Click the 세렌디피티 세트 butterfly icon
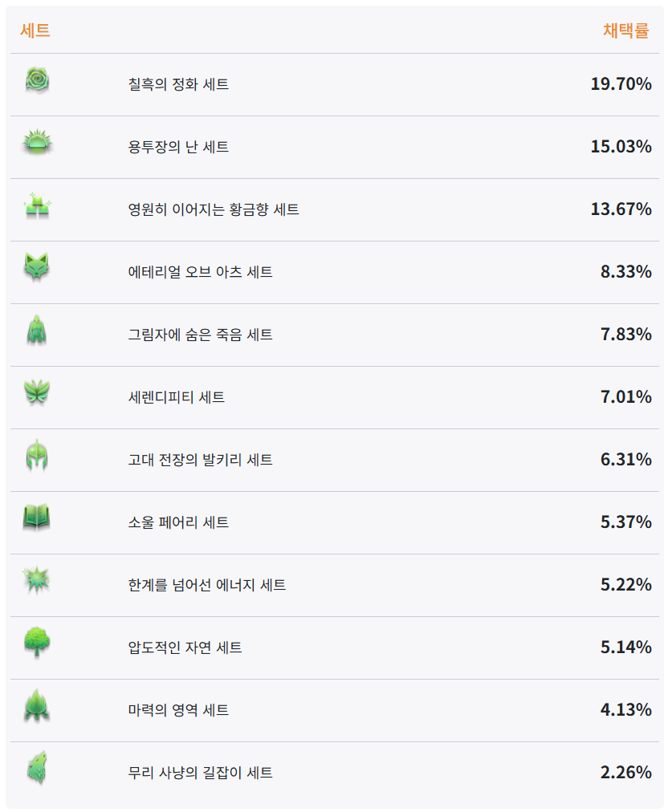Viewport: 668px width, 812px height. [x=37, y=392]
